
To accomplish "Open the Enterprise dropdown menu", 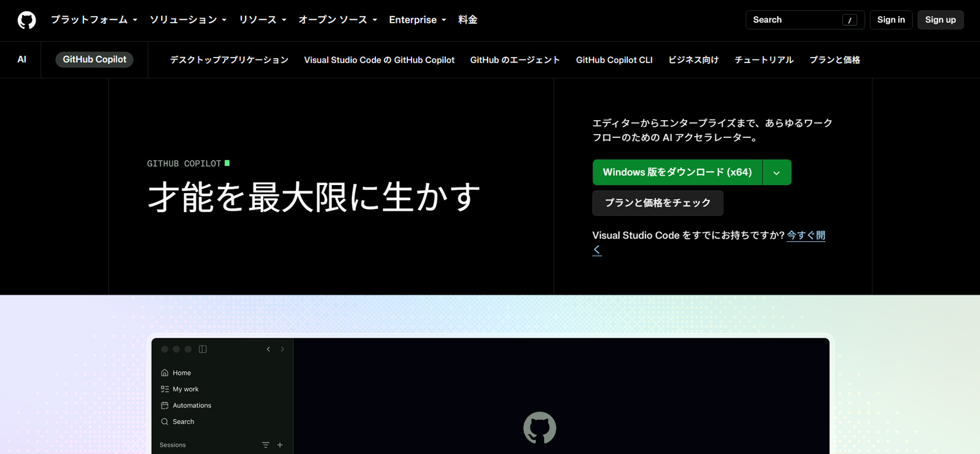I will pyautogui.click(x=417, y=20).
